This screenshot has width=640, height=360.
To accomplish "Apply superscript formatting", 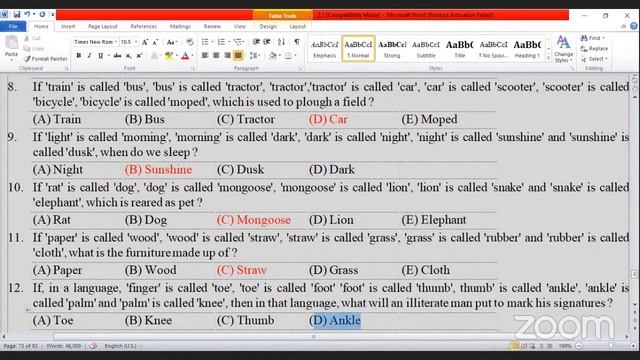I will coord(139,56).
